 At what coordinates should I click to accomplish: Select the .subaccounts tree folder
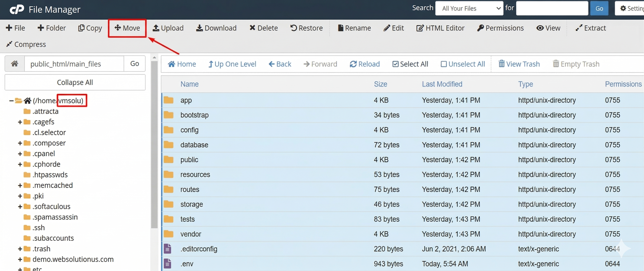pos(49,238)
